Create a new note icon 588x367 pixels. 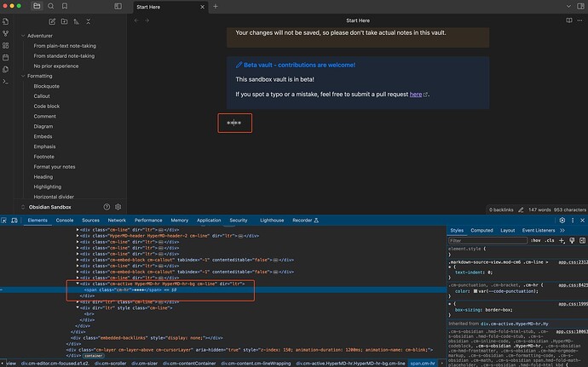coord(52,22)
